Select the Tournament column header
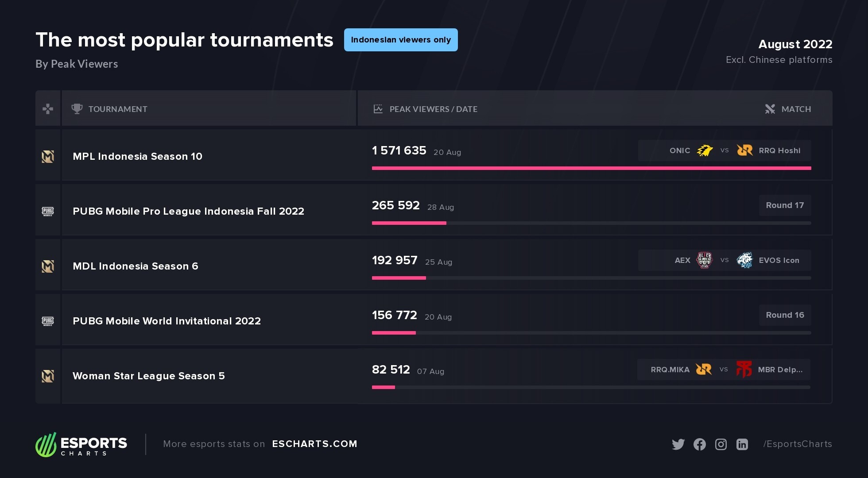The image size is (868, 478). click(118, 109)
